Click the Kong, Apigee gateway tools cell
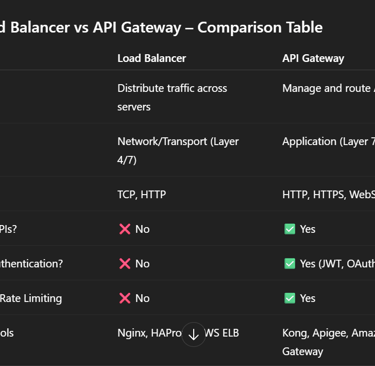The image size is (375, 366). coord(328,342)
